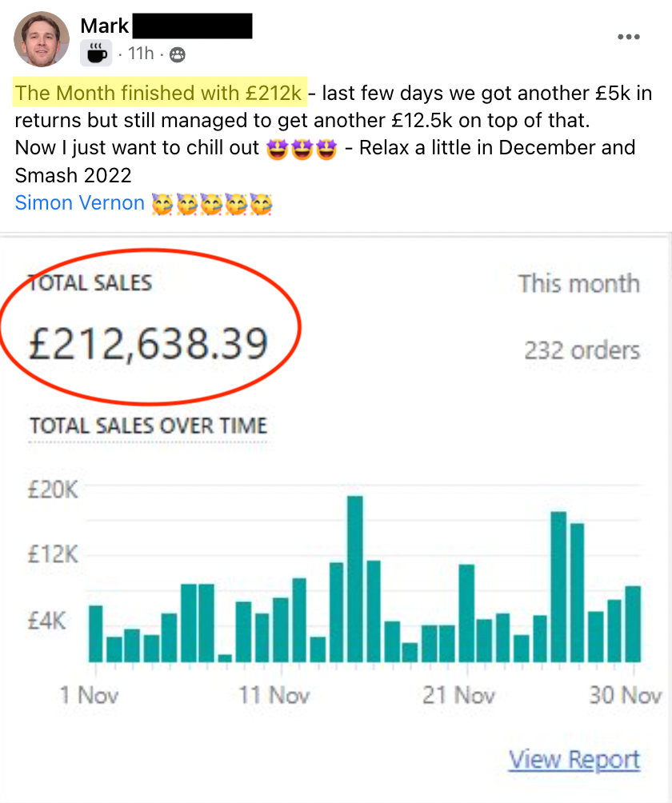
Task: Click the poster name Mark
Action: click(104, 26)
